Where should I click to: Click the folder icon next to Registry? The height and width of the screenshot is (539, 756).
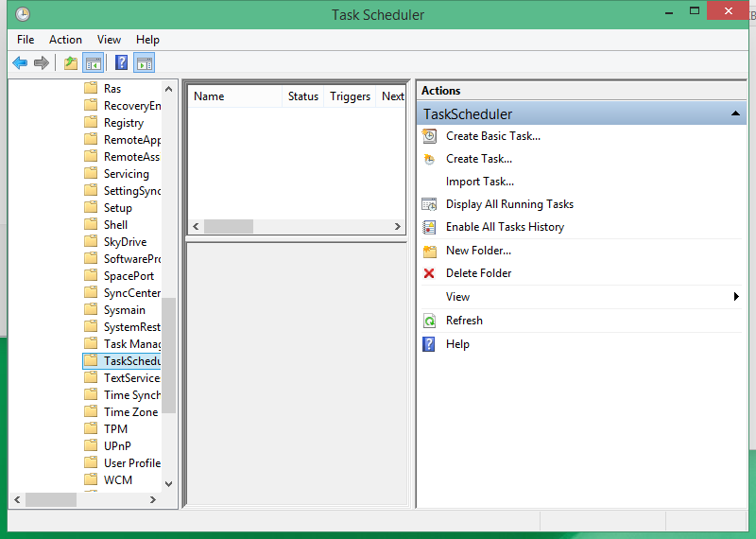pos(91,122)
